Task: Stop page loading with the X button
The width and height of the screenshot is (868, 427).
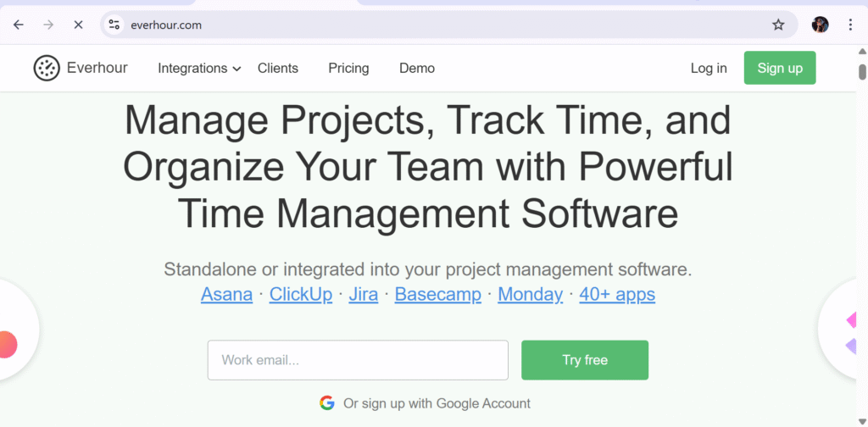Action: 78,25
